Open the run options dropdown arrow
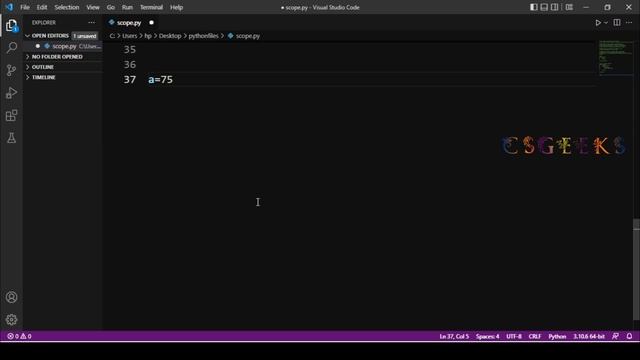Viewport: 640px width, 360px height. click(x=606, y=23)
